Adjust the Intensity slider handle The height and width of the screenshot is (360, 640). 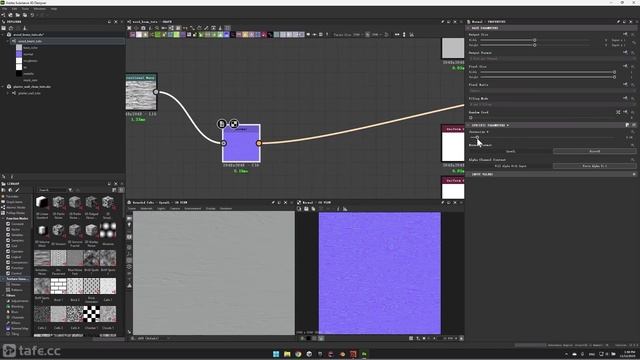coord(477,138)
